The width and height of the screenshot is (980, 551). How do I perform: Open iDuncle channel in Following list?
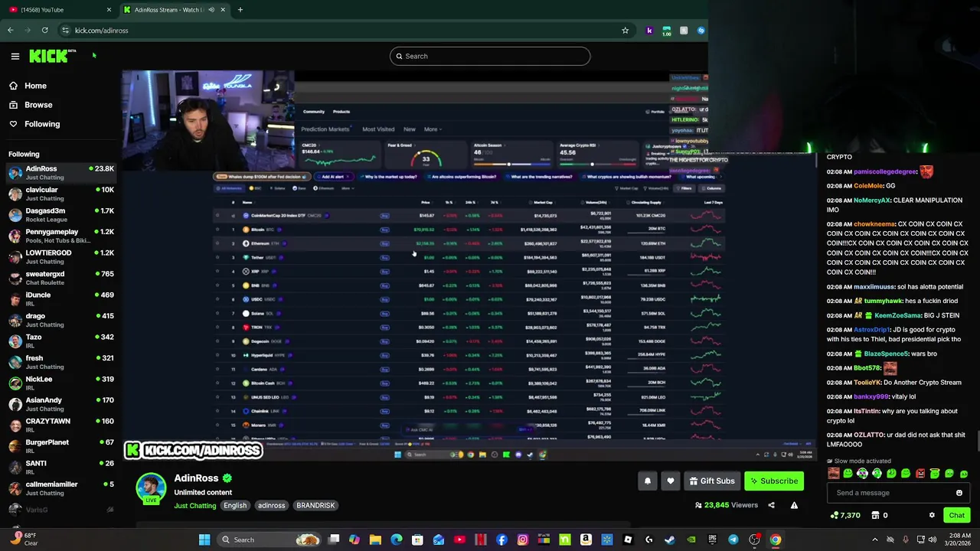point(61,299)
